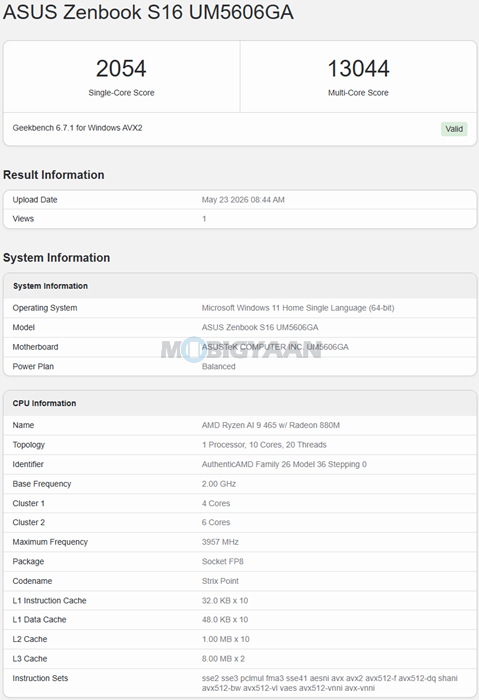Click the large System Information section heading
Viewport: 479px width, 700px height.
coord(56,258)
